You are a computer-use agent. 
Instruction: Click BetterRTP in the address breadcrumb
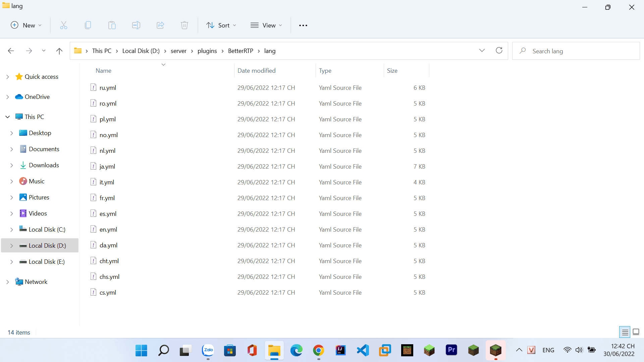coord(240,51)
